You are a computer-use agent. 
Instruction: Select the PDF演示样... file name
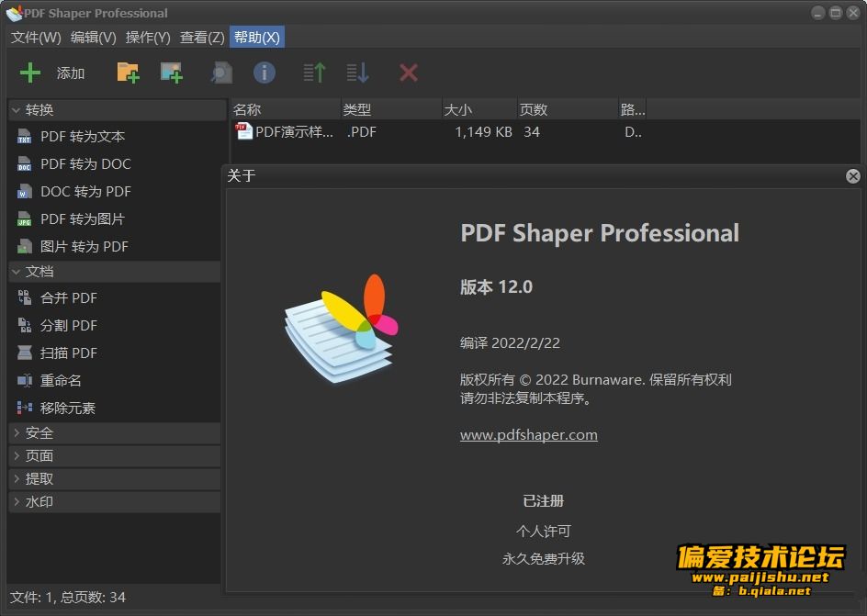point(294,132)
